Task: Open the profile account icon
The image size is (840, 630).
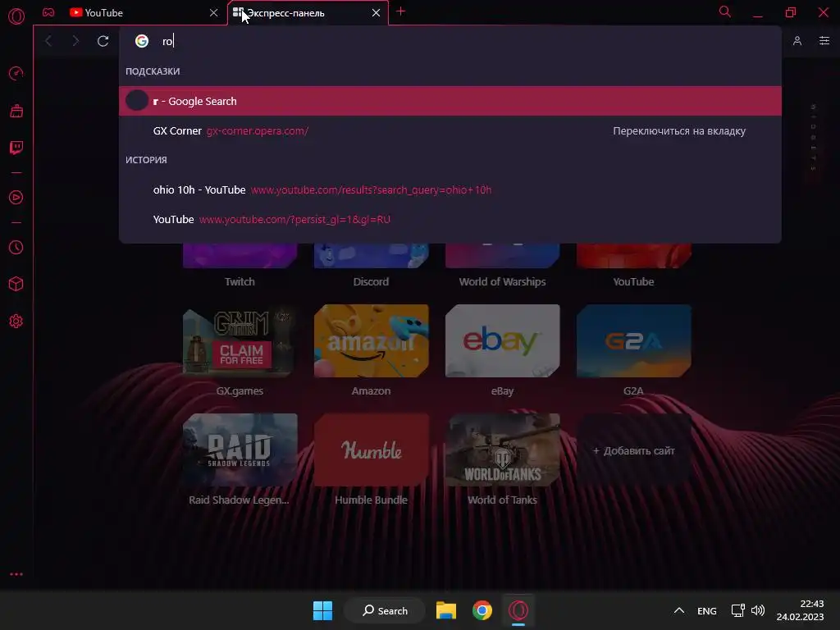Action: tap(797, 41)
